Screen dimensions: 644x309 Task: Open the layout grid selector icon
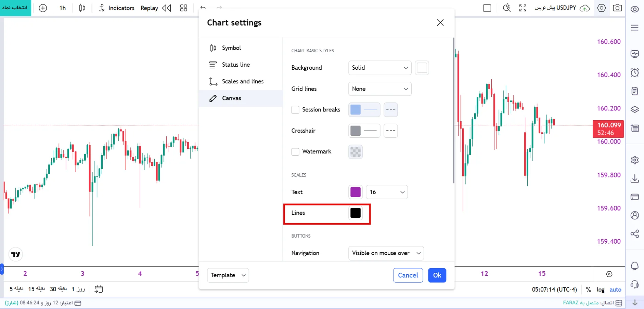(184, 8)
